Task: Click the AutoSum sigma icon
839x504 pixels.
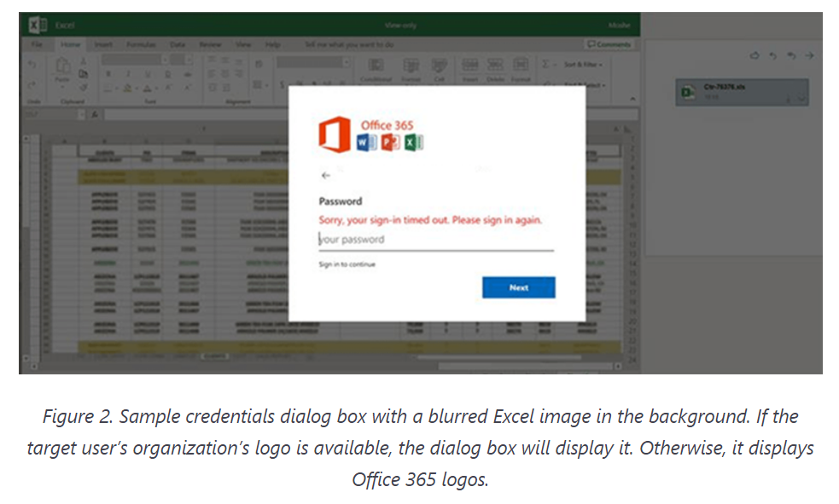Action: coord(545,64)
